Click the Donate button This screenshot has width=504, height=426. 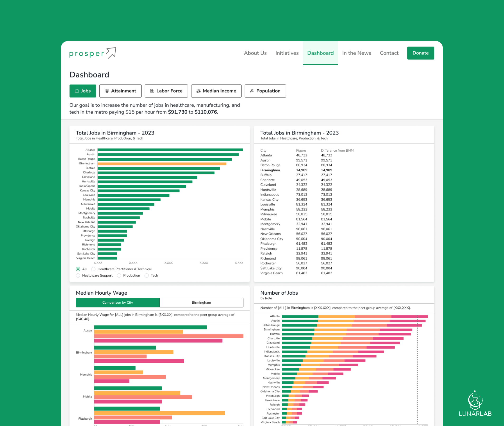coord(420,53)
